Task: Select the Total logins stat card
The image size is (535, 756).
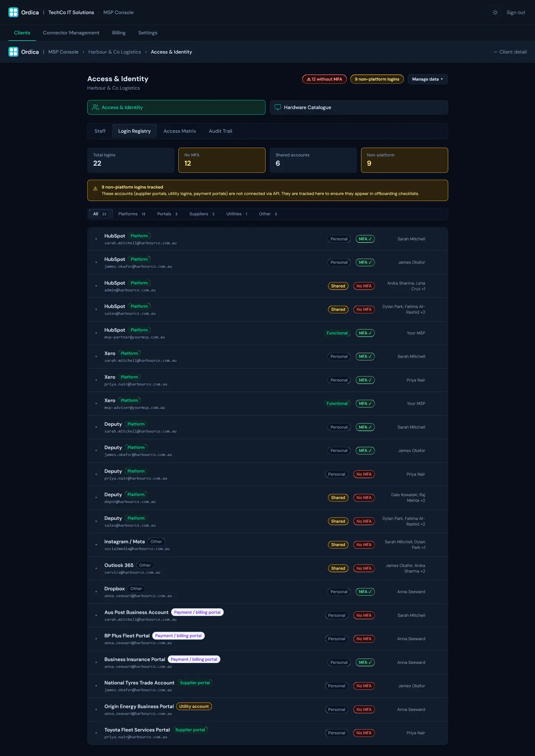Action: [x=131, y=160]
